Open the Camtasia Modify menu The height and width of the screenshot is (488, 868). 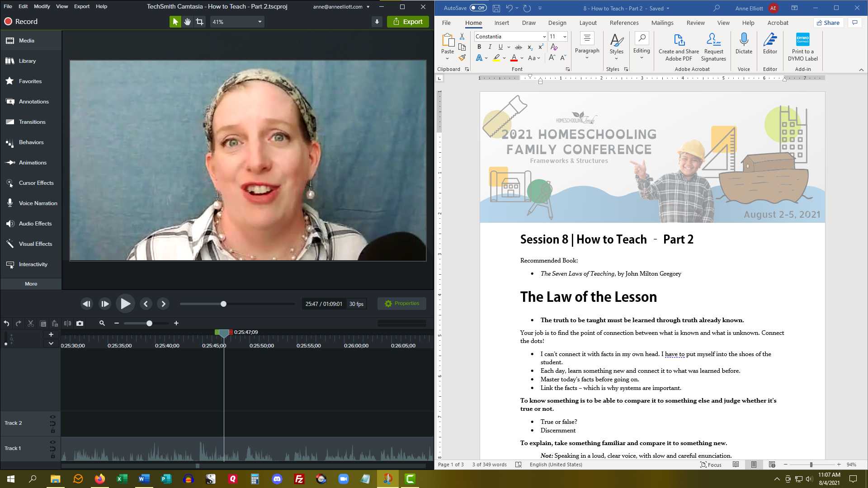(x=42, y=6)
